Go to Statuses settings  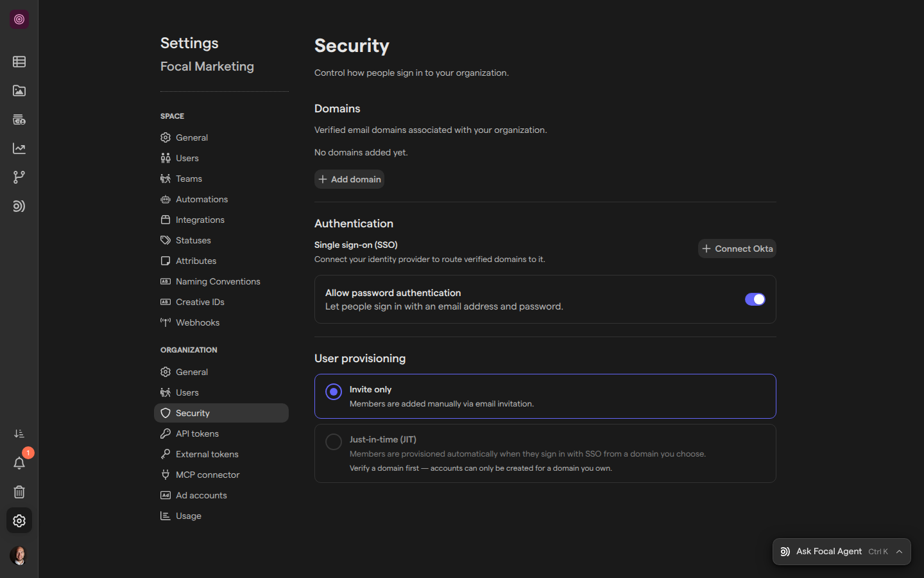[221, 240]
